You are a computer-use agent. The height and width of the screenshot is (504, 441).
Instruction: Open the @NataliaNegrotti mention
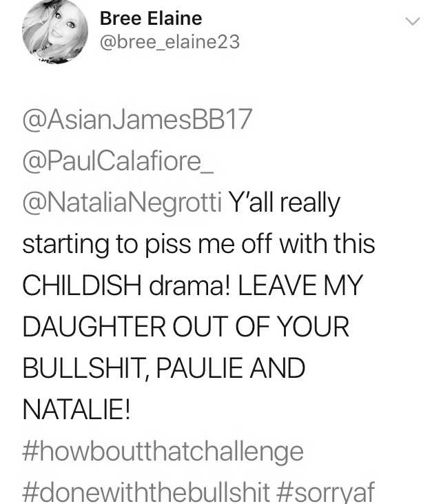click(122, 203)
